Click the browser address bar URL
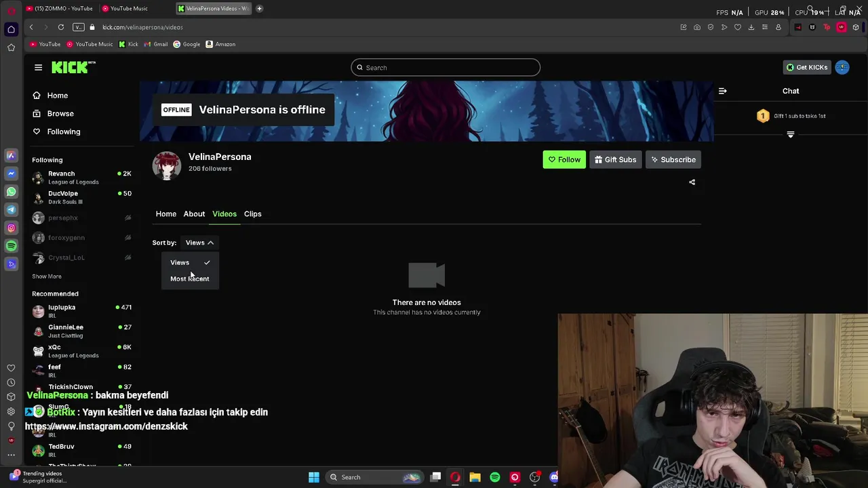This screenshot has width=868, height=488. [x=143, y=27]
